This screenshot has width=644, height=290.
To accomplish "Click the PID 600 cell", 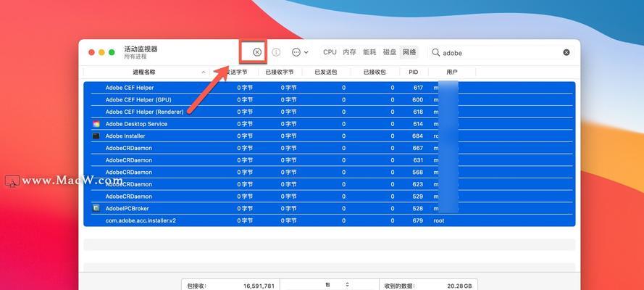I will point(418,99).
